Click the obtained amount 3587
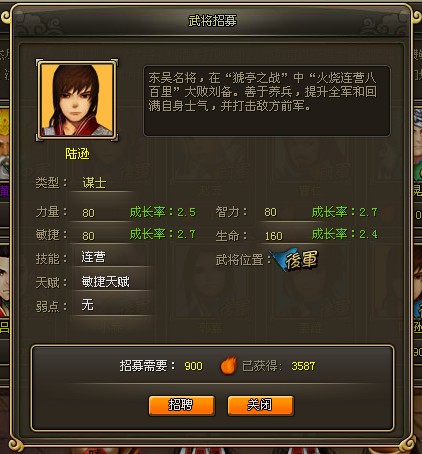The image size is (422, 454). 303,366
